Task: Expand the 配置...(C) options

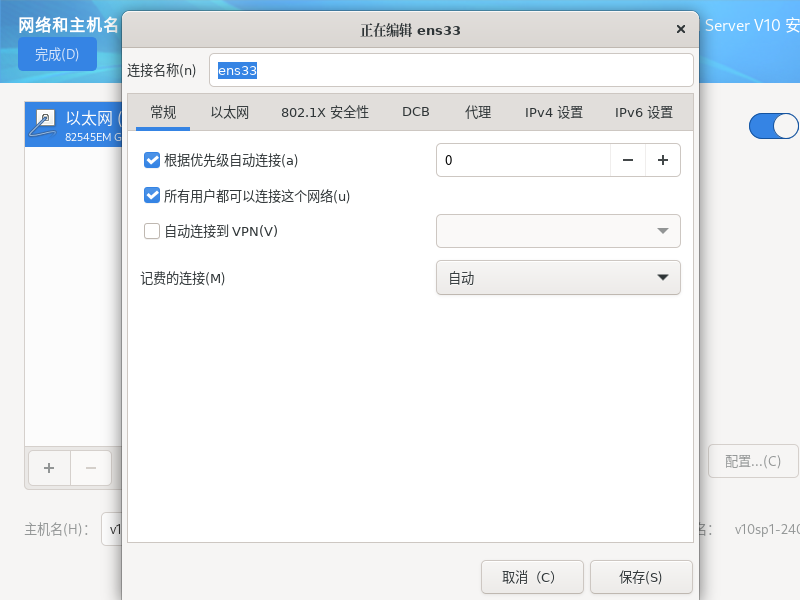Action: [x=752, y=461]
